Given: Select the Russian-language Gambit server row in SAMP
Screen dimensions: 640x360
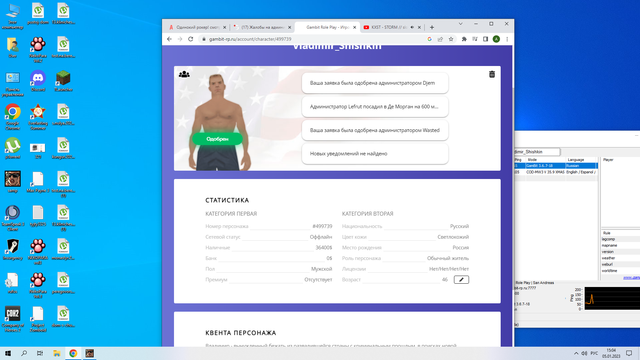Looking at the screenshot, I should point(556,166).
